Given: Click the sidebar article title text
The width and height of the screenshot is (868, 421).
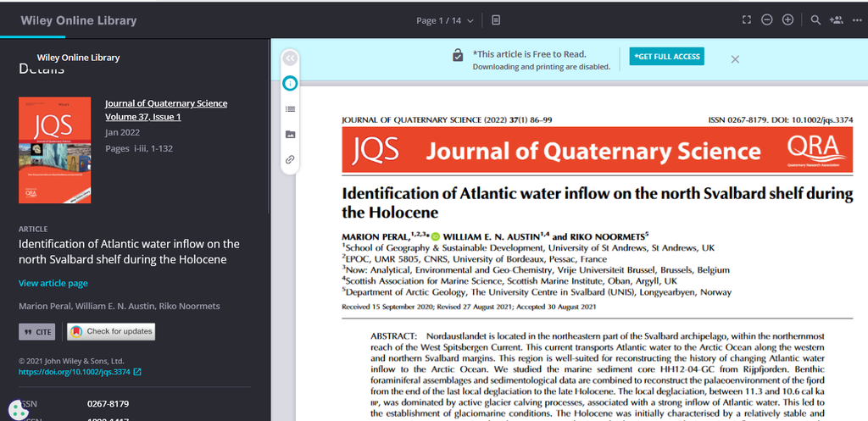Looking at the screenshot, I should pyautogui.click(x=129, y=252).
